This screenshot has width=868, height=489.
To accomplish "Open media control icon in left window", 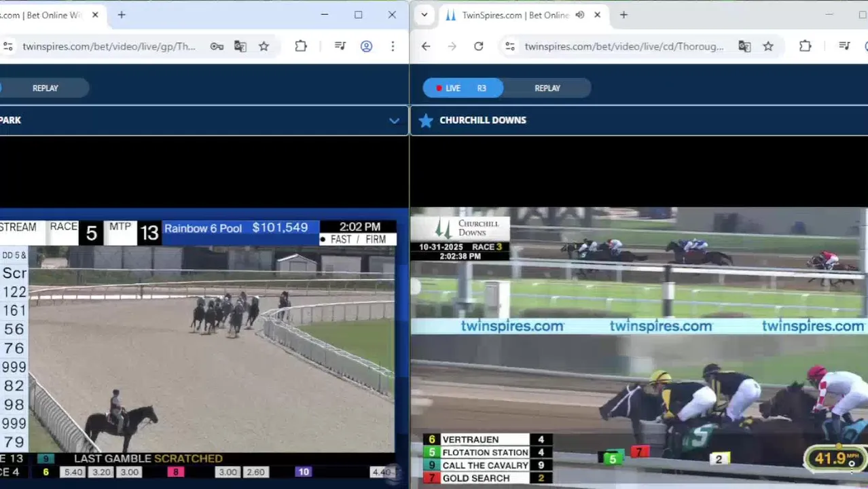I will 340,46.
